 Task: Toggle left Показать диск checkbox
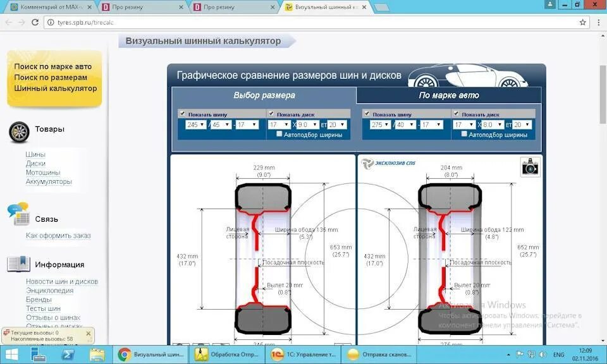click(x=271, y=113)
